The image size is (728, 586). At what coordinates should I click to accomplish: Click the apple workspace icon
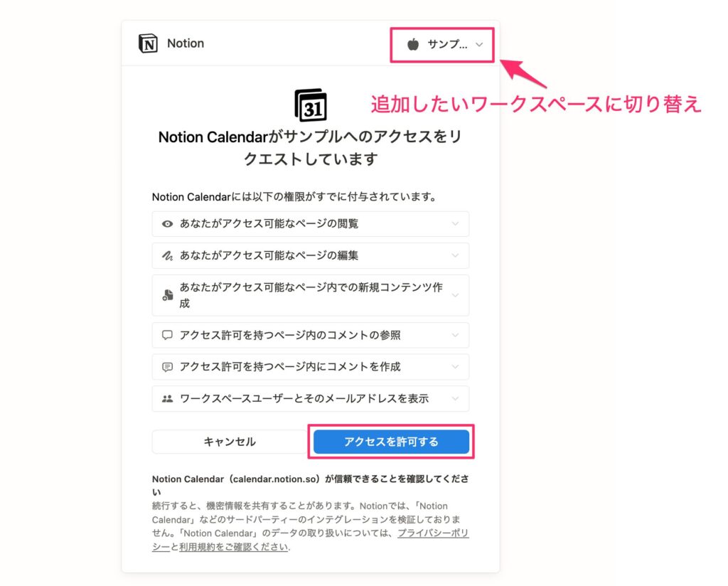413,44
